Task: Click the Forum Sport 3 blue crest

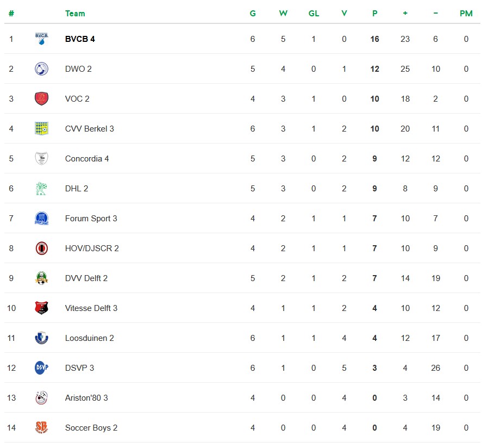Action: point(41,219)
